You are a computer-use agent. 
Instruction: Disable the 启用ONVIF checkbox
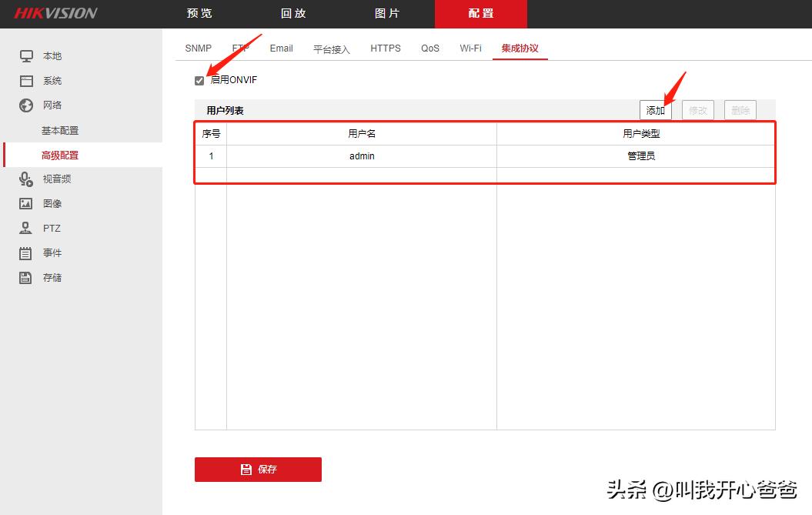coord(199,79)
